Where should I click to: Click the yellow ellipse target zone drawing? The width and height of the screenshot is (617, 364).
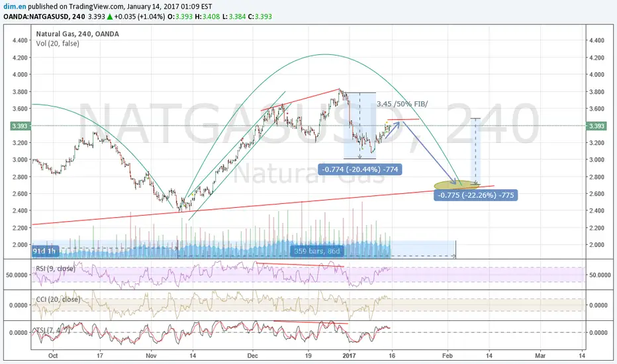coord(456,185)
